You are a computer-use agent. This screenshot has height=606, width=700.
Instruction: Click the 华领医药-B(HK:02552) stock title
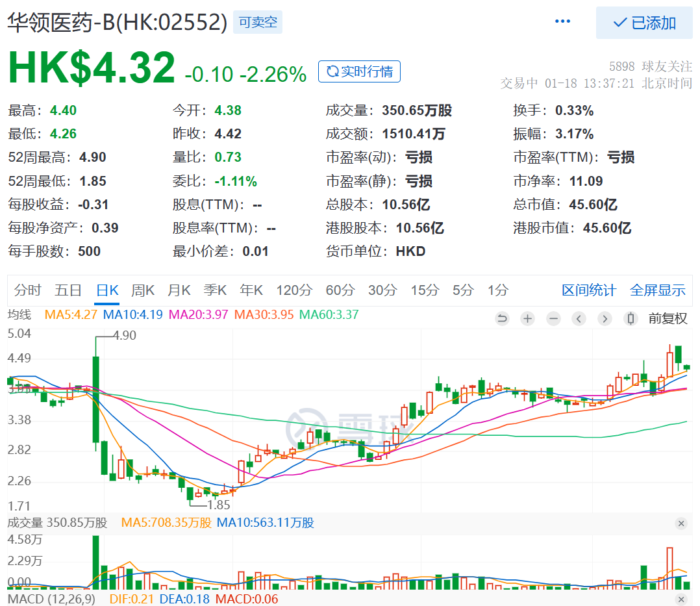pos(118,22)
